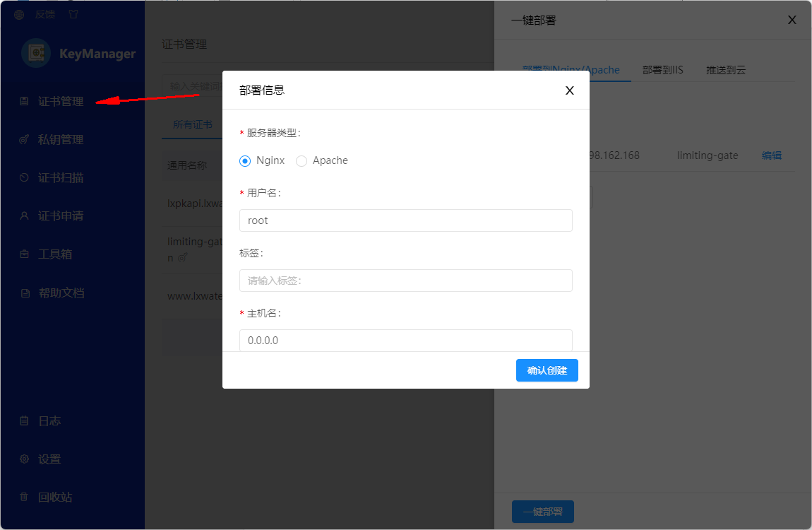The image size is (812, 530).
Task: Open 工具箱 in the sidebar
Action: (x=55, y=254)
